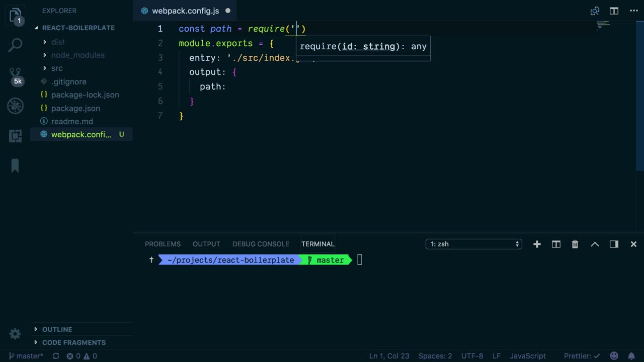
Task: Open the Extensions view from the Activity Bar
Action: (15, 136)
